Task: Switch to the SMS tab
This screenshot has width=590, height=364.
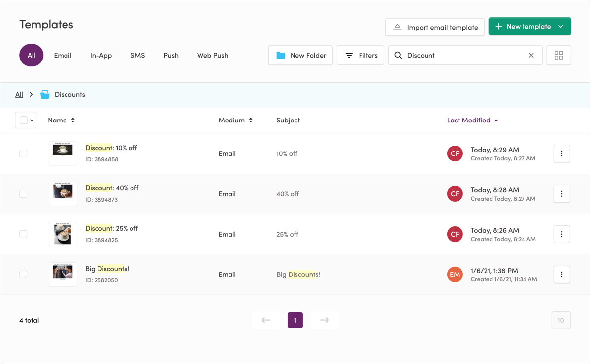Action: 138,55
